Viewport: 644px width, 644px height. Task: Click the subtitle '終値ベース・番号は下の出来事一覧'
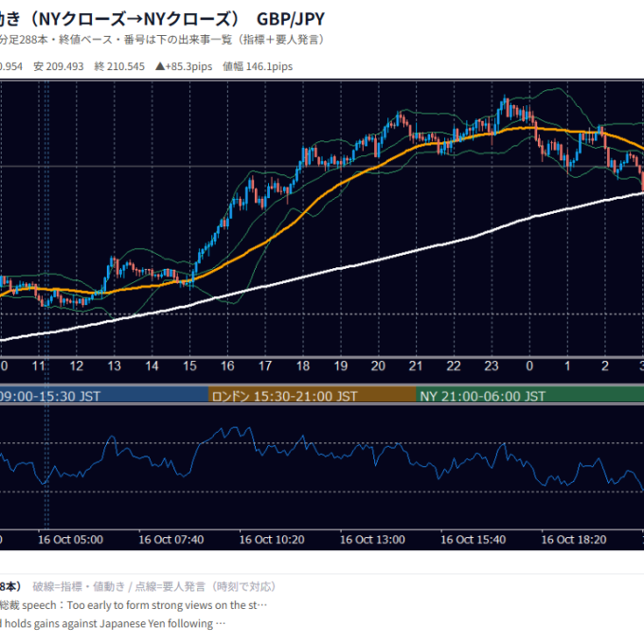146,40
